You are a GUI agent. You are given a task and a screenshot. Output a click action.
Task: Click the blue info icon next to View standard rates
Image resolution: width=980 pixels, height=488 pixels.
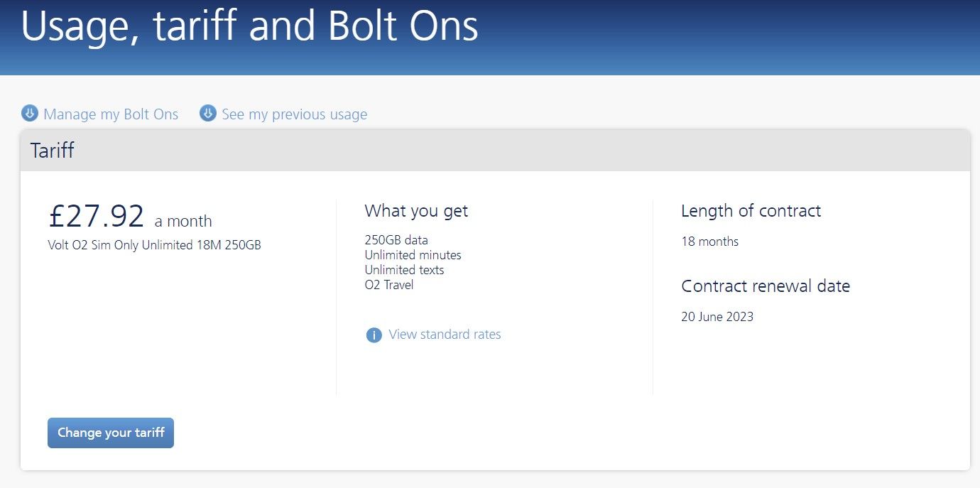click(x=374, y=335)
